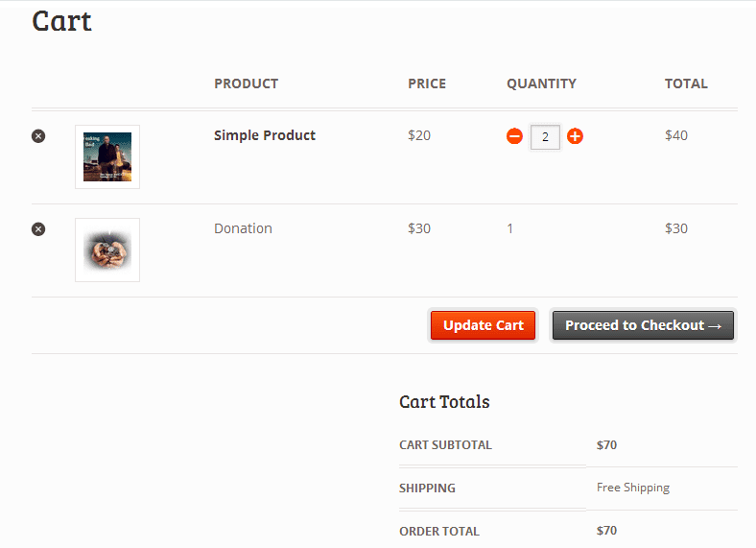
Task: Remove Donation item from the cart
Action: [x=38, y=229]
